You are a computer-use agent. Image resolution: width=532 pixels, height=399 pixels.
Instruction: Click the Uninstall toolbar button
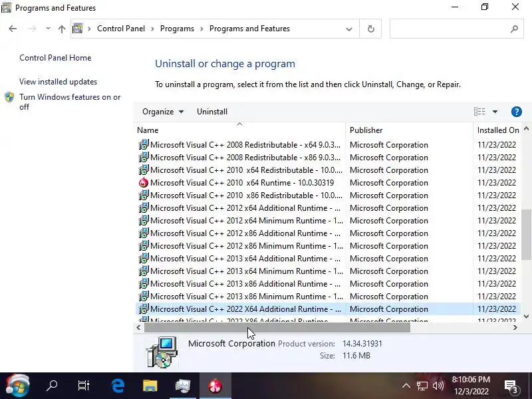point(212,112)
